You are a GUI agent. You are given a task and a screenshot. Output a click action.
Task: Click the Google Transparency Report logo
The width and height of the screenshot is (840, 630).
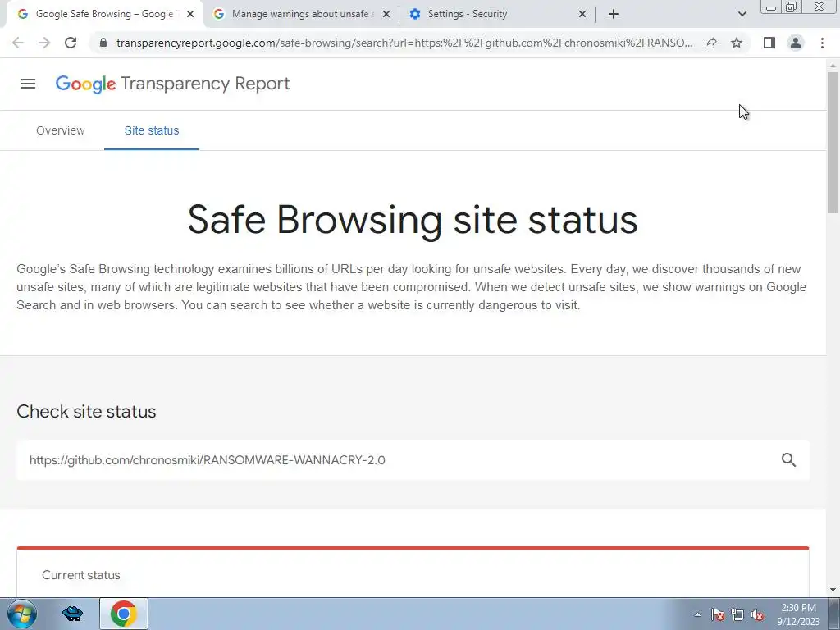[x=172, y=84]
